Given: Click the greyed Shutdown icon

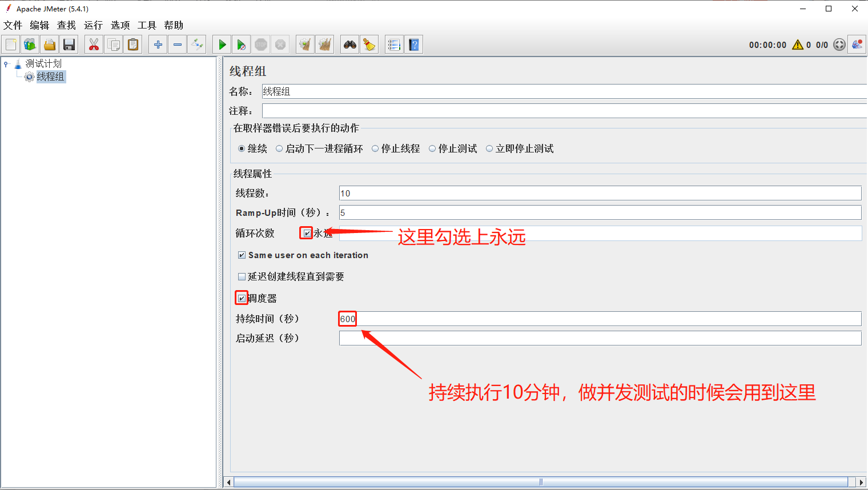Looking at the screenshot, I should click(280, 45).
